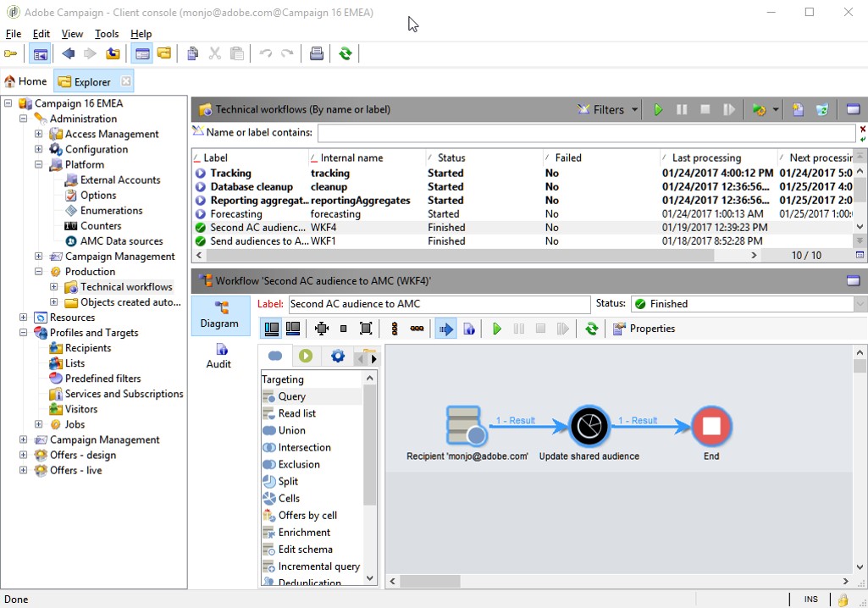Select the End node in diagram

tap(711, 426)
